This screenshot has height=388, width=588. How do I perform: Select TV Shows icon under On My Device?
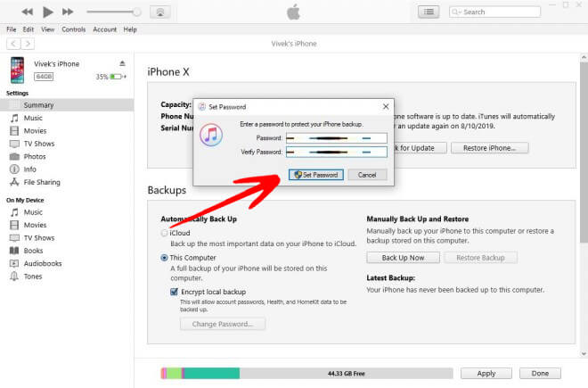point(14,238)
